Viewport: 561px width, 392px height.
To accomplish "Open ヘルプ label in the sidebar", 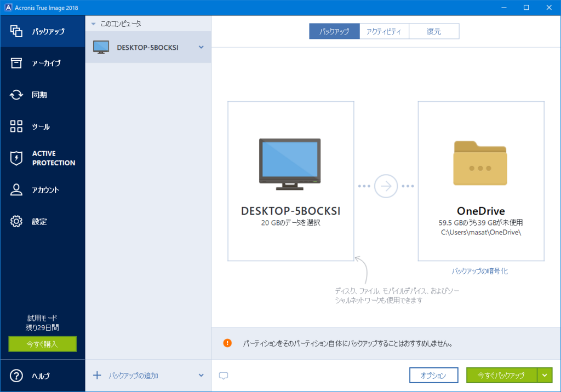I will coord(41,376).
